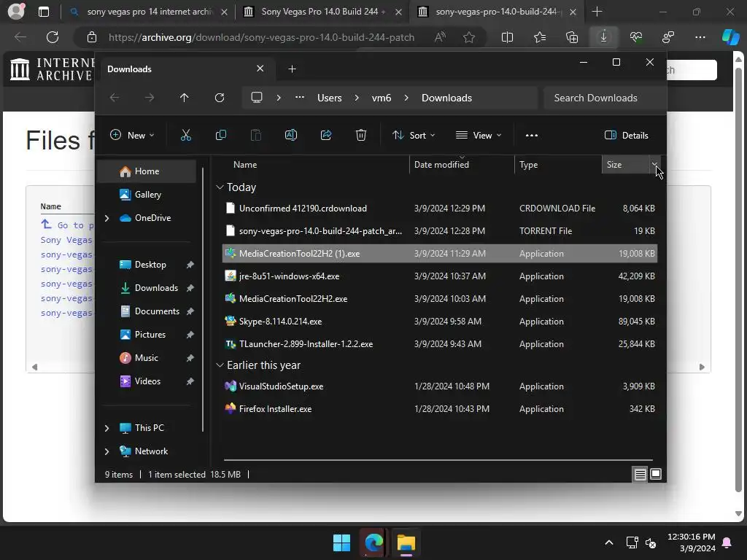747x560 pixels.
Task: Click the Edge address bar URL
Action: click(261, 37)
